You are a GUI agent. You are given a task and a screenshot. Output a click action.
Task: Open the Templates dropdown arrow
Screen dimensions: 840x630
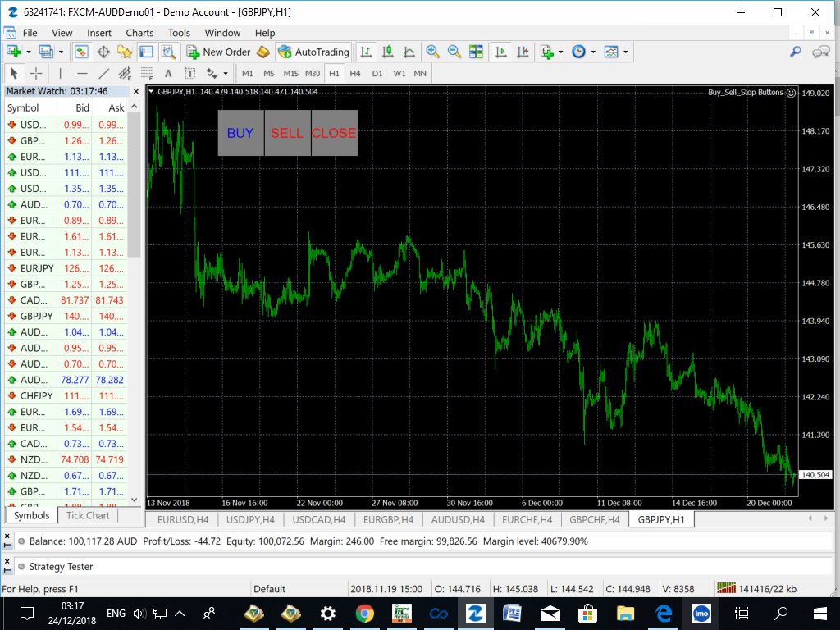pyautogui.click(x=626, y=52)
